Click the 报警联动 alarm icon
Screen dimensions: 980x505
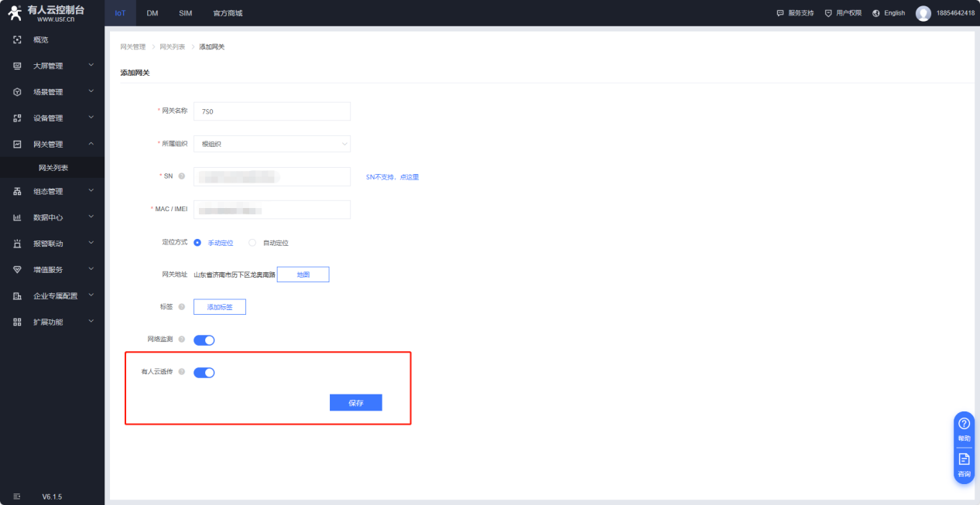point(17,244)
